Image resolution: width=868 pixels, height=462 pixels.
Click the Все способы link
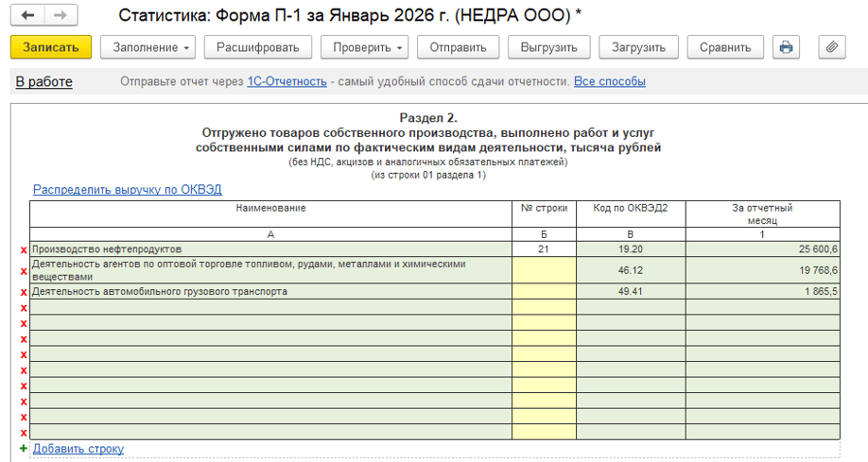coord(609,82)
